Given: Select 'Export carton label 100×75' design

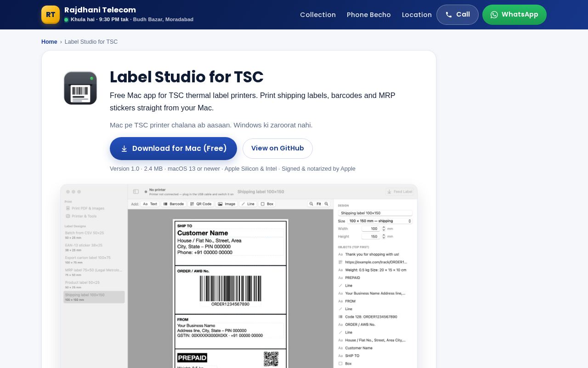Looking at the screenshot, I should point(94,260).
